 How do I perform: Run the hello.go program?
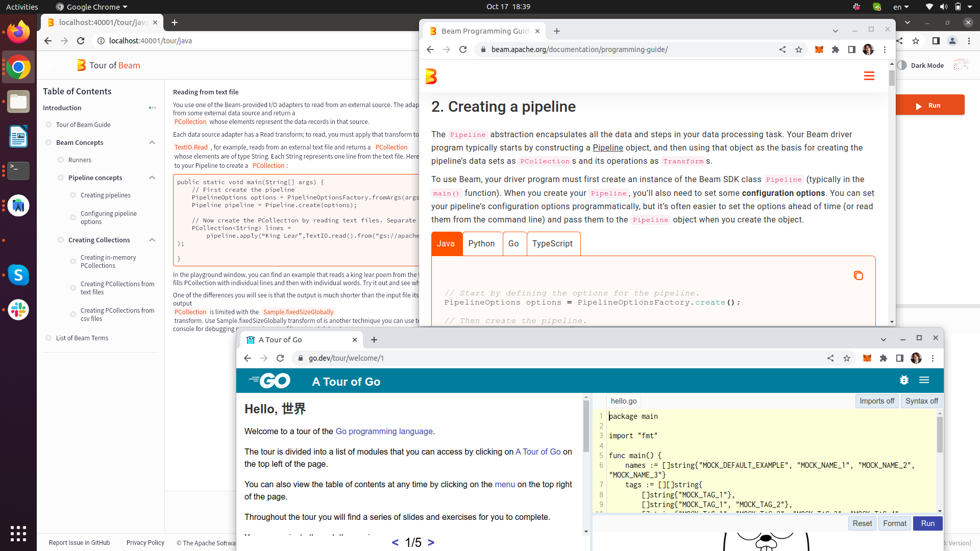coord(928,523)
